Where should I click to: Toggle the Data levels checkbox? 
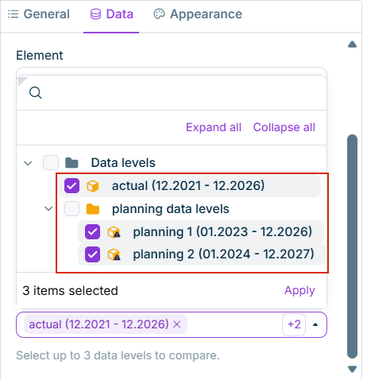click(51, 163)
